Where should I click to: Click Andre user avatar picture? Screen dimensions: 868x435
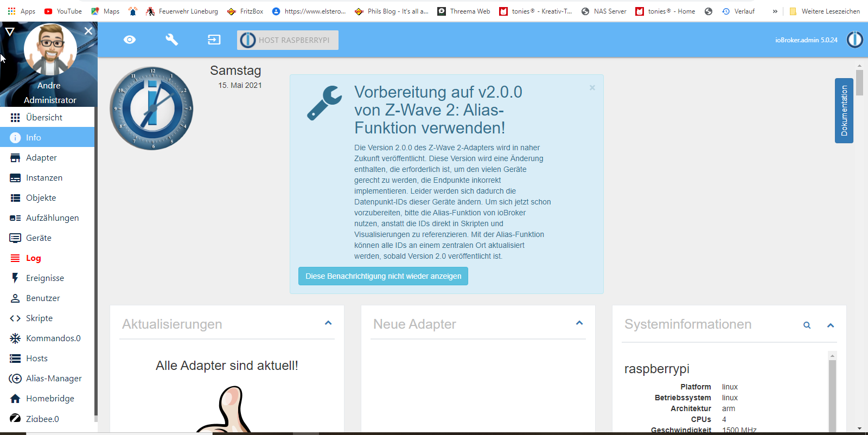click(x=50, y=50)
